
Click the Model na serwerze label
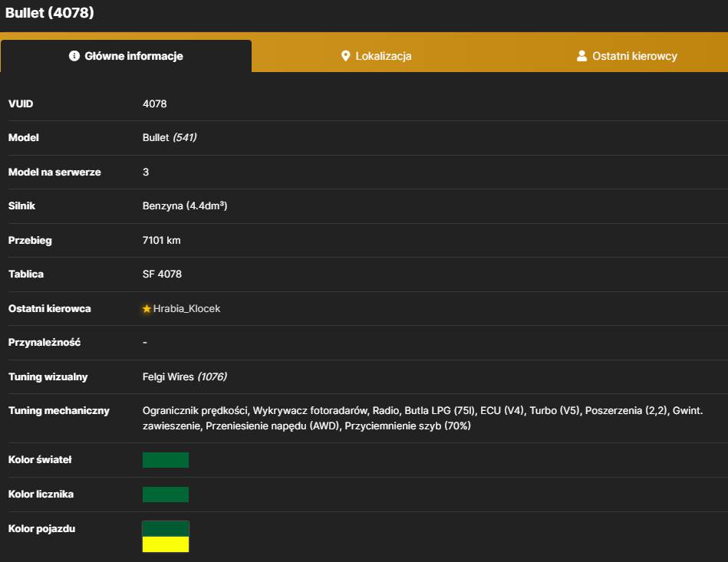pos(54,173)
